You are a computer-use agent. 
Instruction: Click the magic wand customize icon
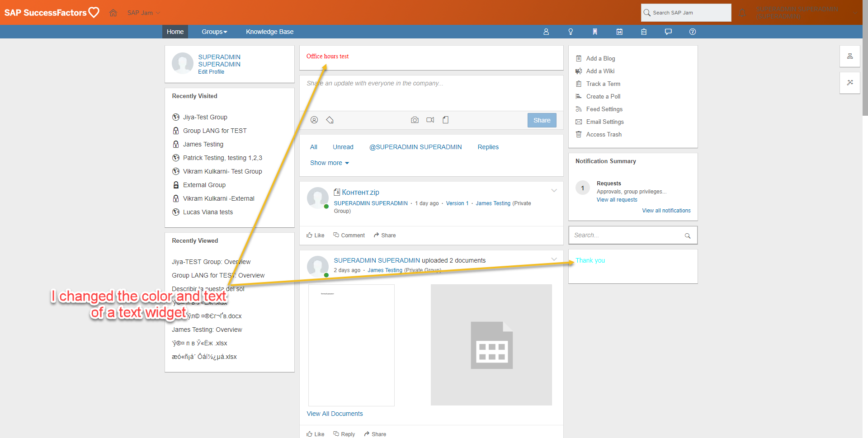click(850, 83)
